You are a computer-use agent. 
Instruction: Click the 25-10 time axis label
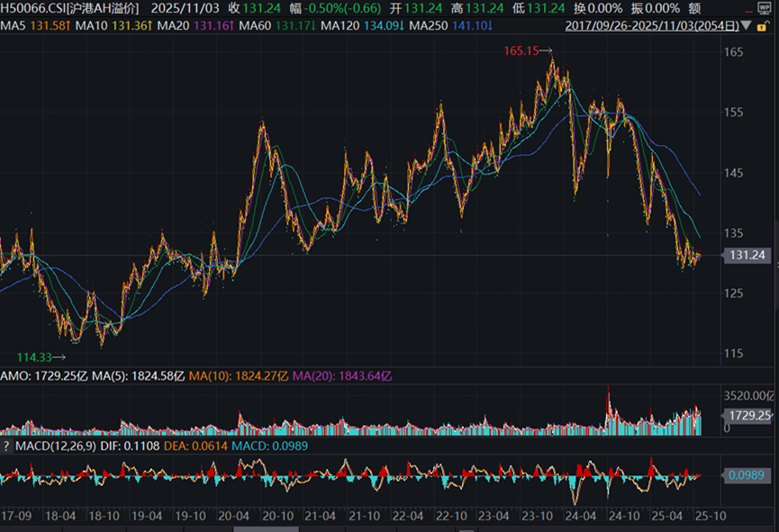pos(711,516)
